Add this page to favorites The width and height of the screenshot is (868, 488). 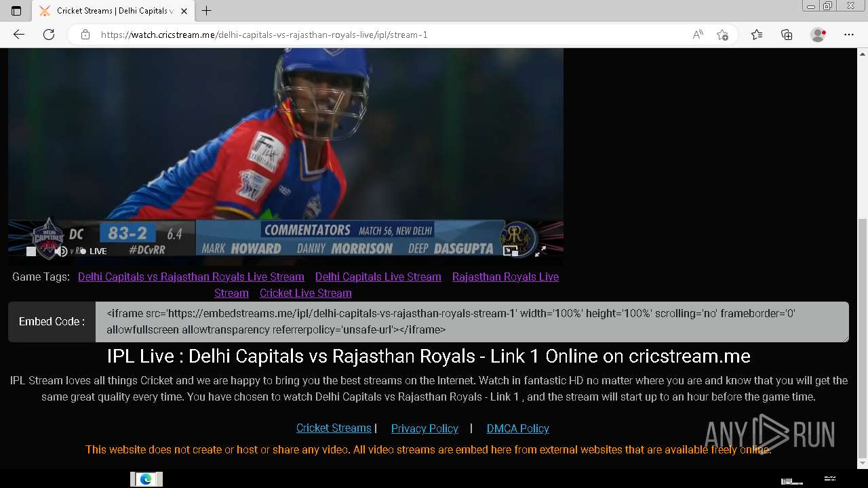(x=722, y=35)
